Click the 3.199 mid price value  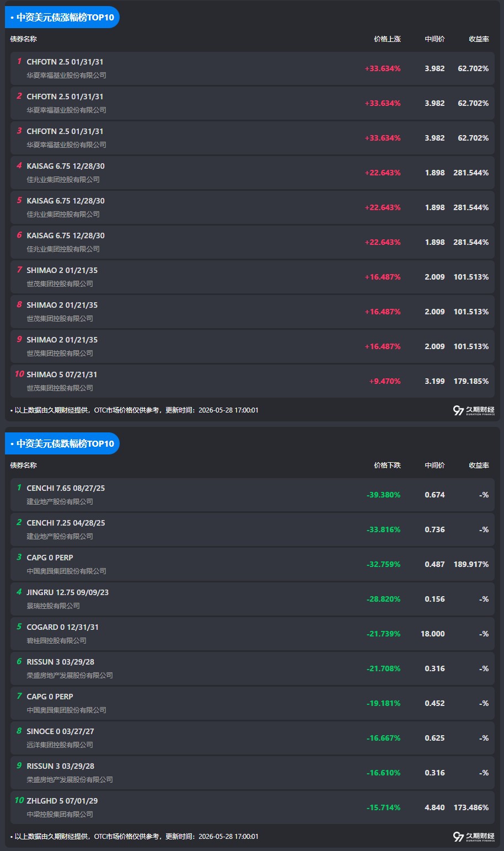pyautogui.click(x=435, y=381)
